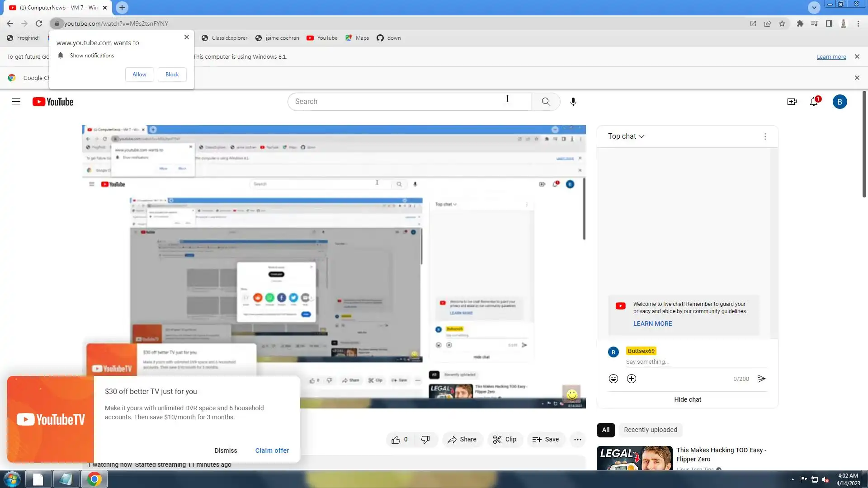Dislike the video with thumbs down
This screenshot has height=488, width=868.
click(425, 439)
